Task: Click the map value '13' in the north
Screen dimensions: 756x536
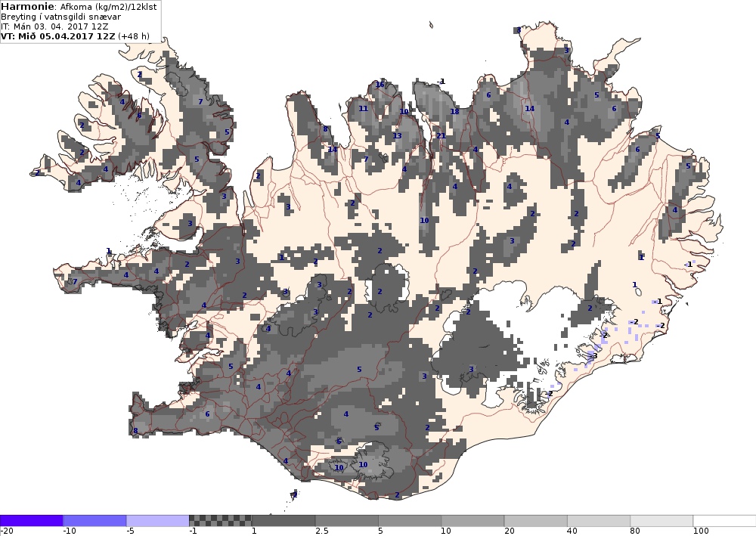Action: (x=398, y=136)
